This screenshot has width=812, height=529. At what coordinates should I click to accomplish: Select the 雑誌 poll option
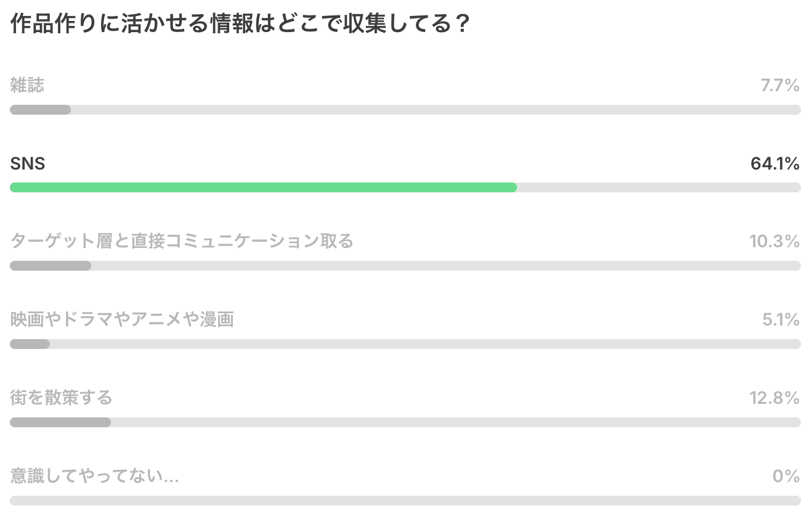27,85
